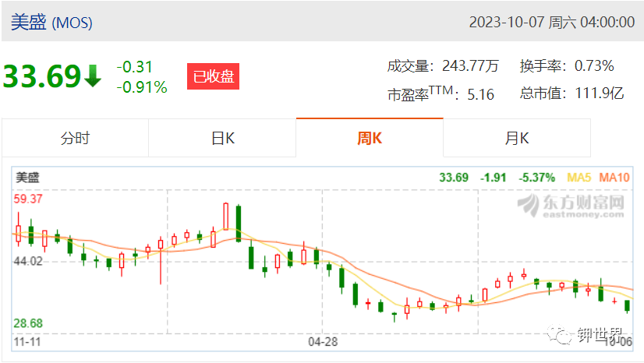Click the WeChat 钟世界 watermark icon
The width and height of the screenshot is (644, 363).
point(559,335)
